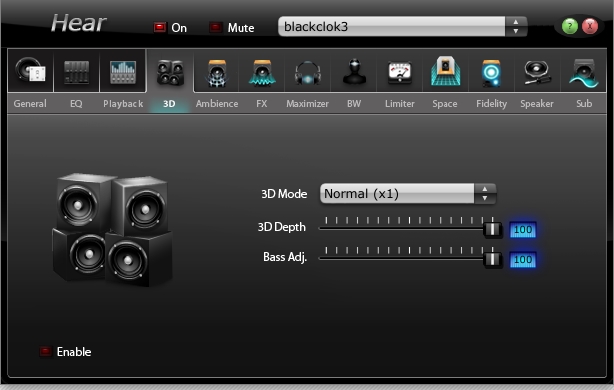Image resolution: width=614 pixels, height=390 pixels.
Task: Open the BW brainwave head icon
Action: pos(354,72)
